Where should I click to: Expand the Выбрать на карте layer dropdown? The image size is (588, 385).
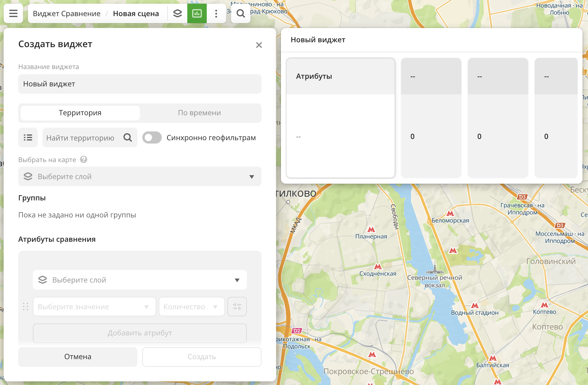[x=140, y=176]
